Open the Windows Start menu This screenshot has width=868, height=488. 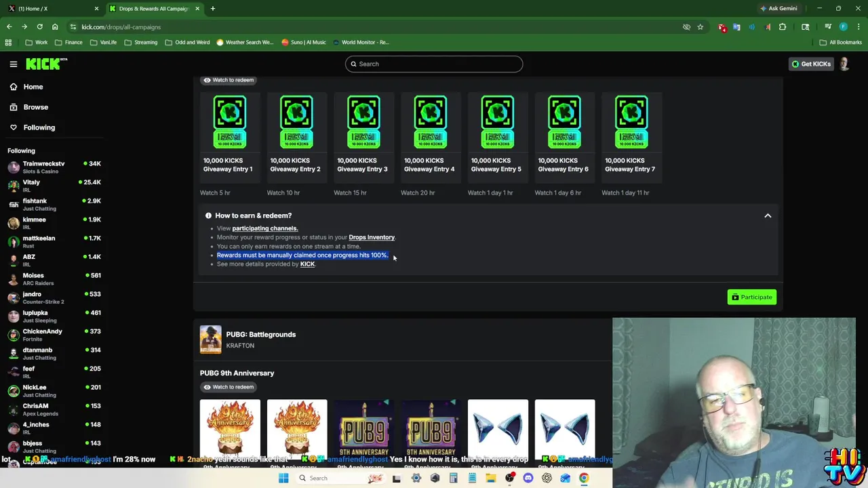tap(283, 478)
